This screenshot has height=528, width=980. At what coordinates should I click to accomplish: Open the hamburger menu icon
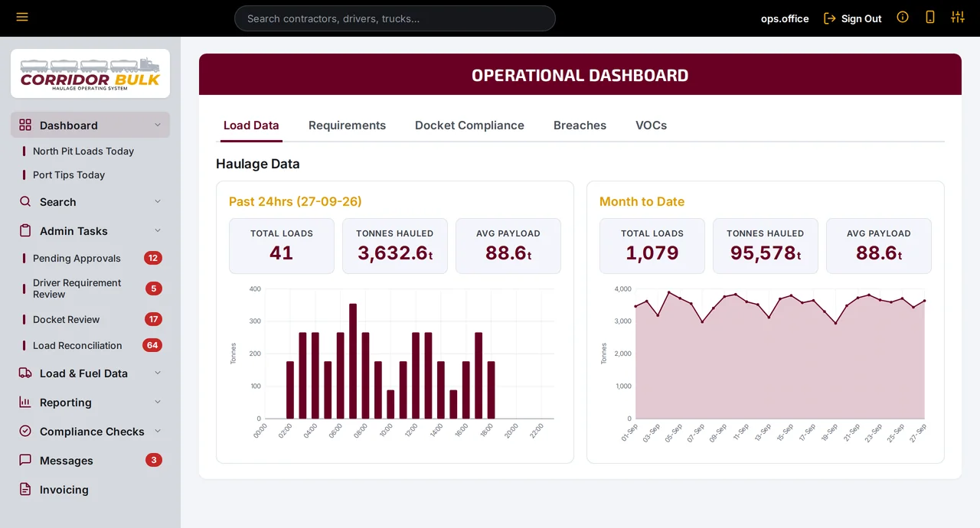tap(22, 17)
